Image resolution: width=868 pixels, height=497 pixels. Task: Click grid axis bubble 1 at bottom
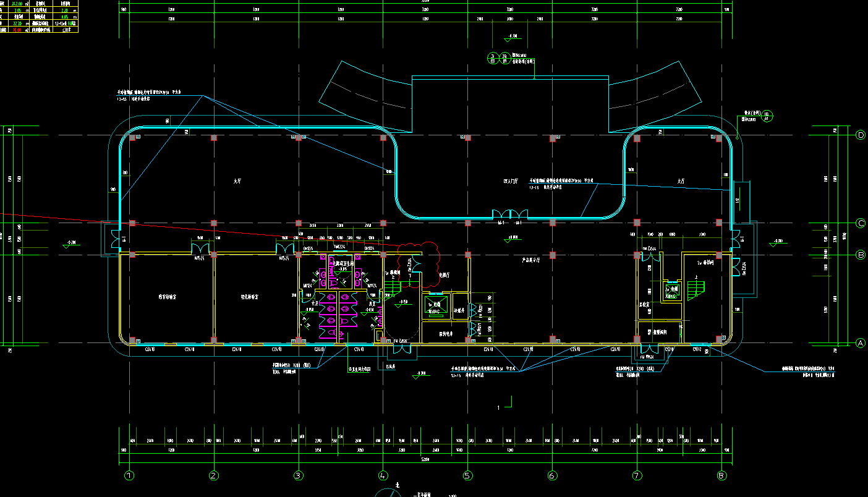129,475
